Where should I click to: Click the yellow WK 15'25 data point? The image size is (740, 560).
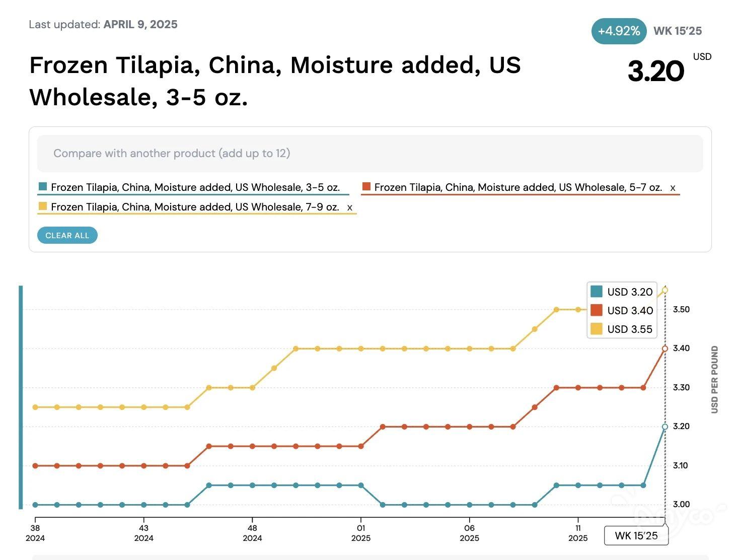point(665,290)
